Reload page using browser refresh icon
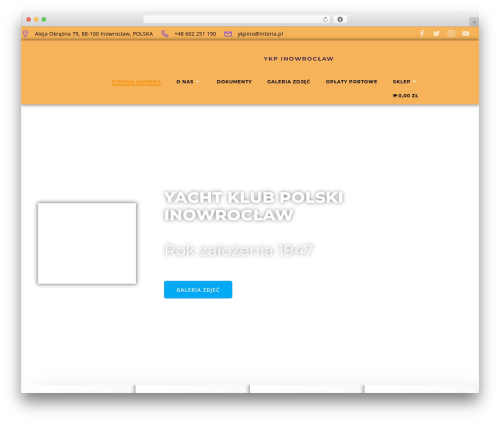This screenshot has width=500, height=423. 325,19
